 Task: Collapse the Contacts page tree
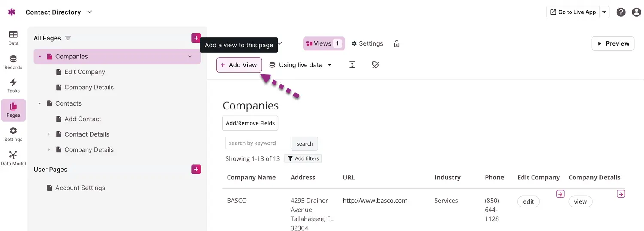click(x=40, y=103)
